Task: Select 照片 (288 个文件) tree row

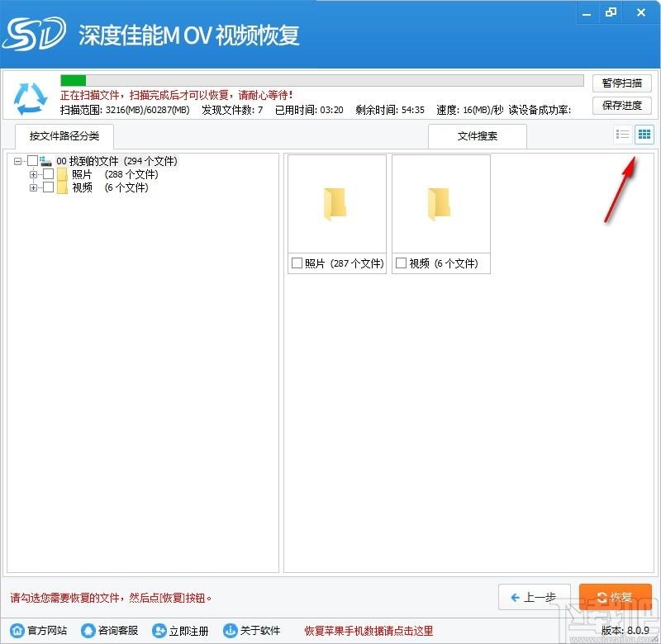Action: click(115, 174)
